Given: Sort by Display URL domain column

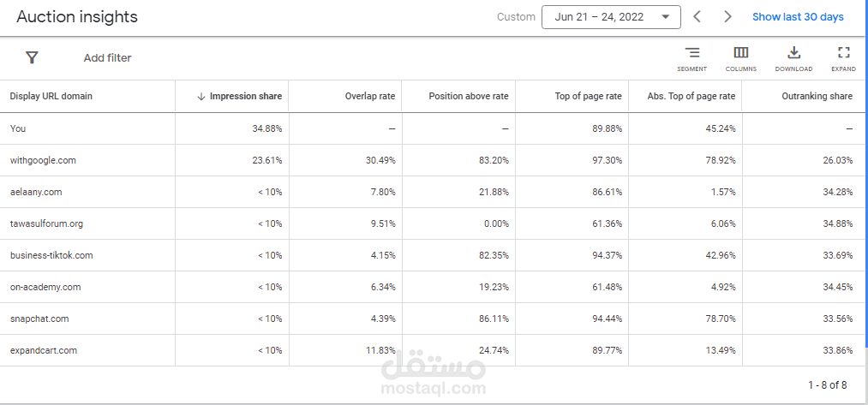Looking at the screenshot, I should [51, 96].
